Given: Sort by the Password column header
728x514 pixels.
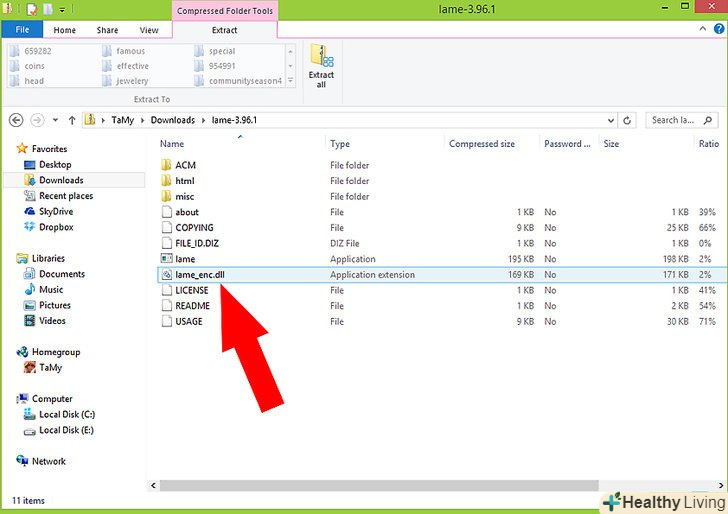Looking at the screenshot, I should coord(567,144).
